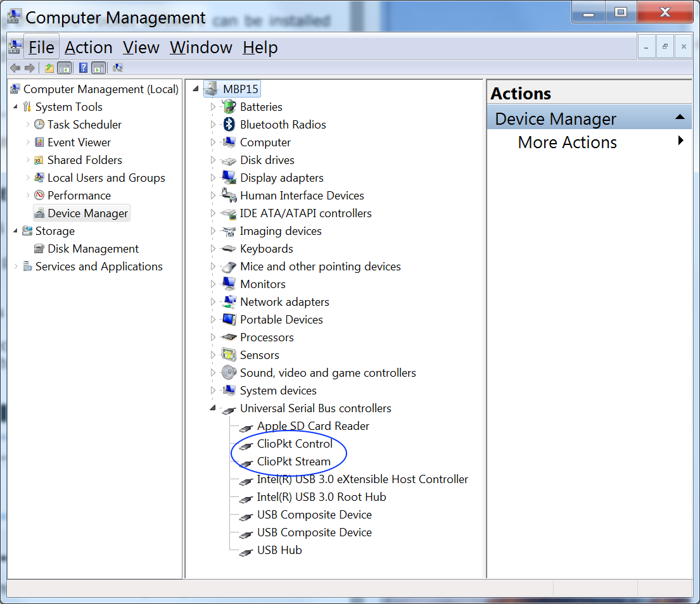The width and height of the screenshot is (700, 604).
Task: Select the MBP15 computer label
Action: pyautogui.click(x=241, y=89)
